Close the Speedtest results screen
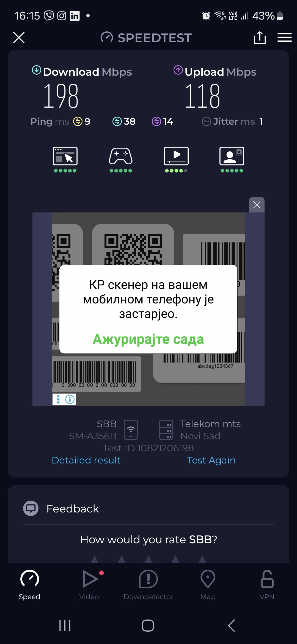This screenshot has width=297, height=644. tap(19, 37)
